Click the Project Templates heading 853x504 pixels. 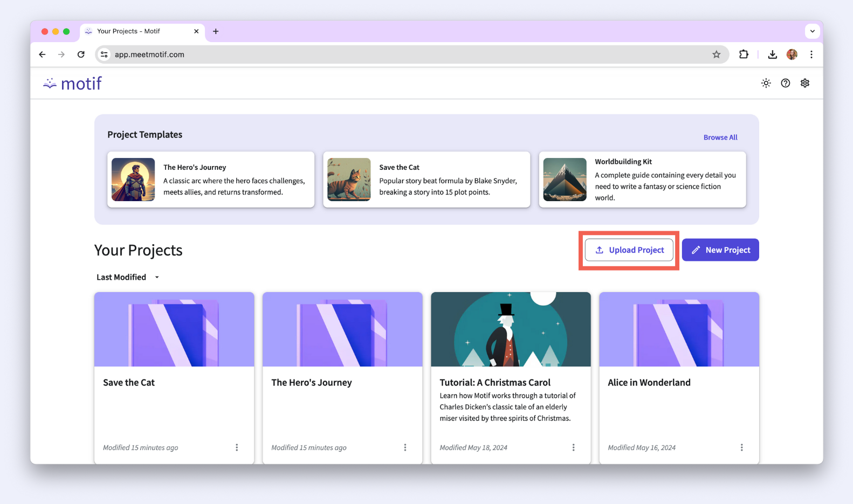click(145, 135)
